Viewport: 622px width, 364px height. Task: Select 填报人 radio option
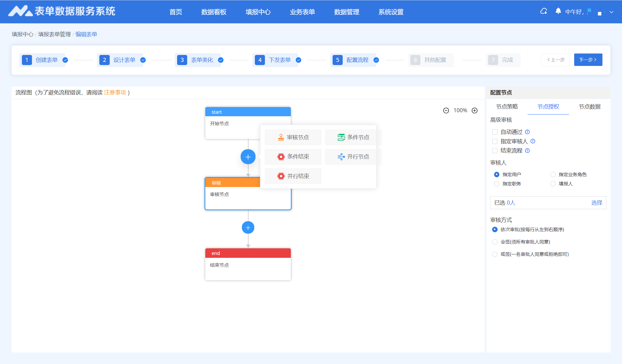pos(553,184)
